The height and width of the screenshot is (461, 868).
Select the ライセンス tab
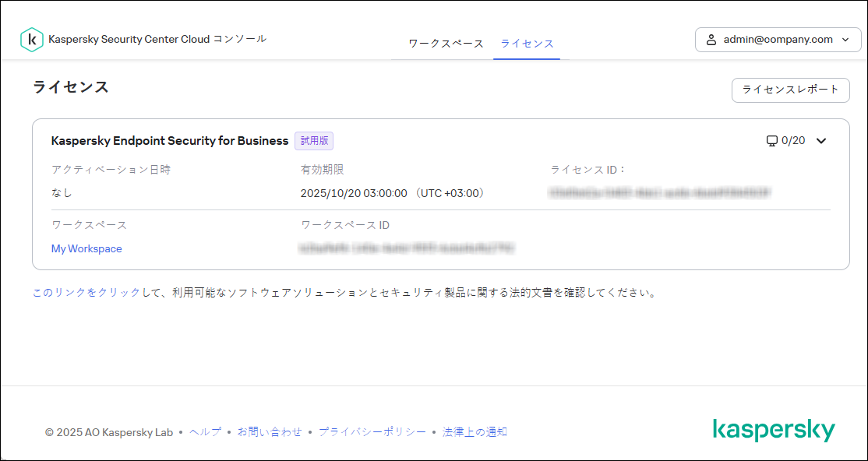tap(527, 44)
